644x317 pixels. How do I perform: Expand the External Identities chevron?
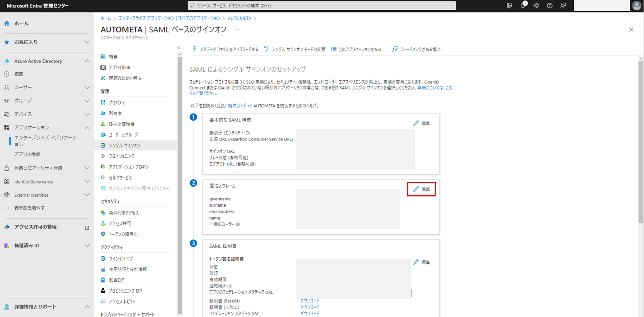[x=87, y=195]
